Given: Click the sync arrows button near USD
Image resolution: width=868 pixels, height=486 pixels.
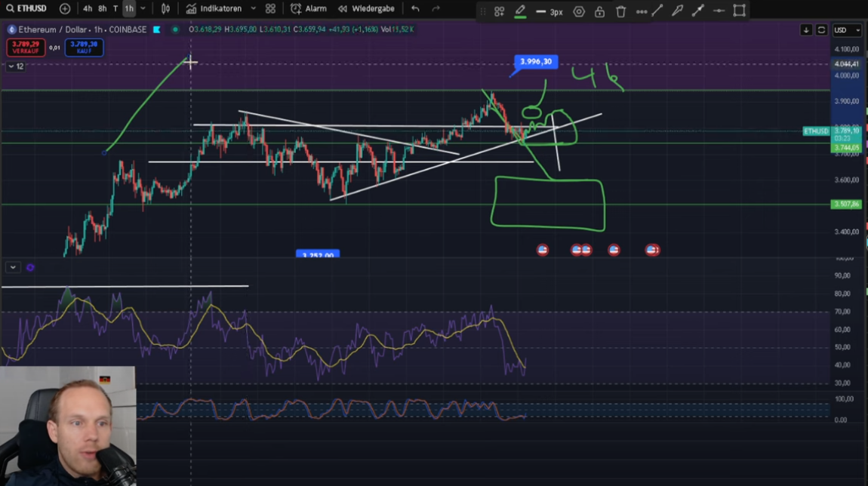Looking at the screenshot, I should point(821,30).
